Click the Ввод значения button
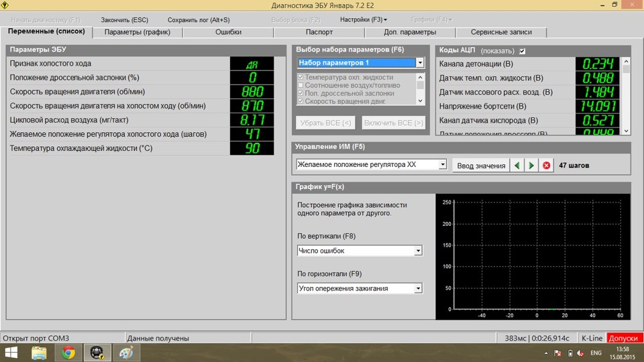 coord(480,166)
